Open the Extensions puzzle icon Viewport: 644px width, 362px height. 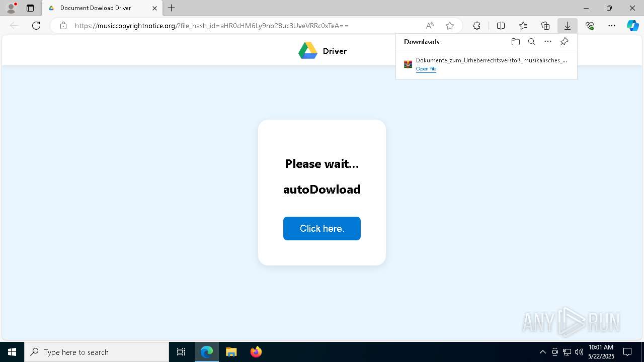(476, 26)
